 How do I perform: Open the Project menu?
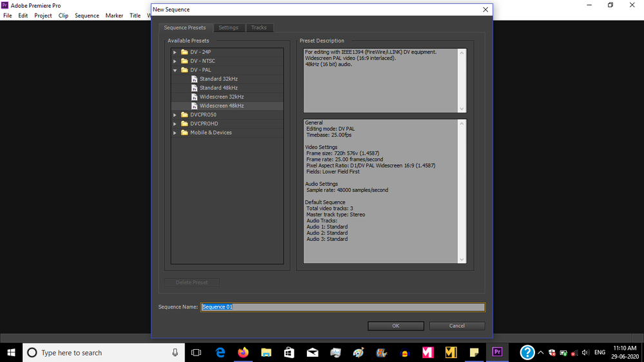coord(43,15)
